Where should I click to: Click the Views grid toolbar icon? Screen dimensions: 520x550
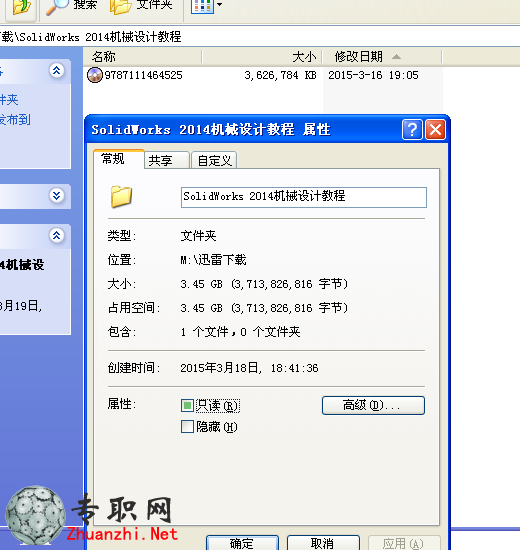coord(202,6)
